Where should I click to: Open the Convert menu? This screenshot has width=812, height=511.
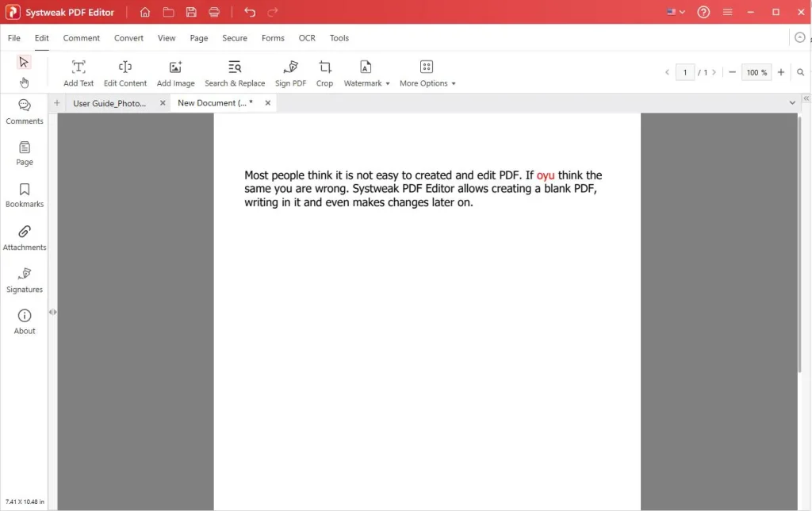point(128,38)
